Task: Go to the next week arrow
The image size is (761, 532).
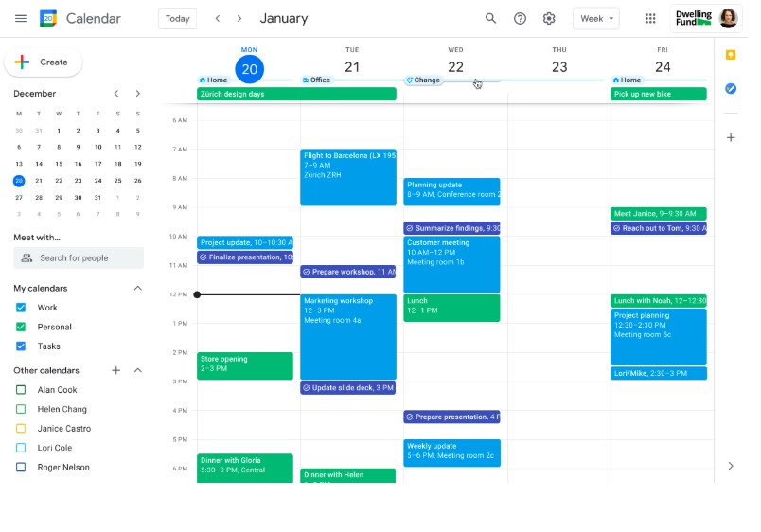Action: coord(239,18)
